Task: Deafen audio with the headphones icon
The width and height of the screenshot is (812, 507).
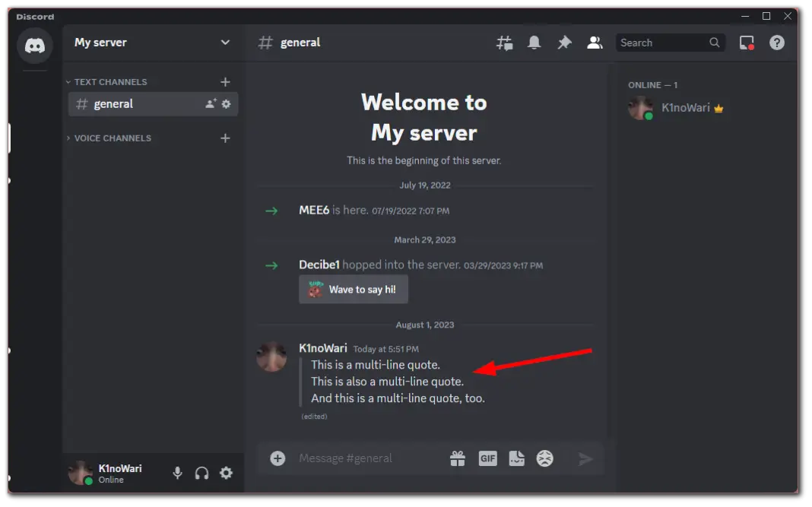Action: [x=201, y=472]
